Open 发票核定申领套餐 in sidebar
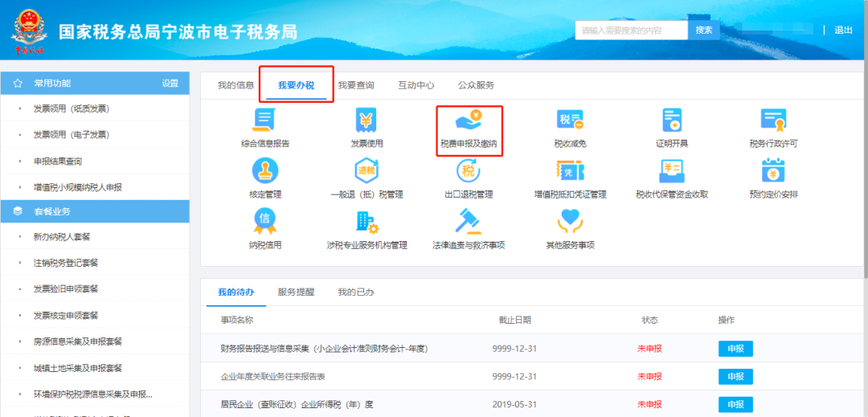The height and width of the screenshot is (417, 868). (x=67, y=315)
